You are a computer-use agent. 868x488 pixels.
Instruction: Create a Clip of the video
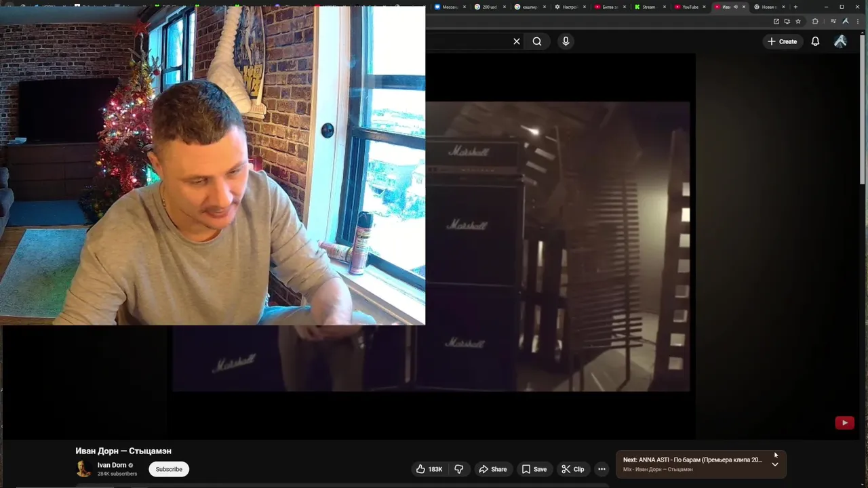[x=572, y=469]
